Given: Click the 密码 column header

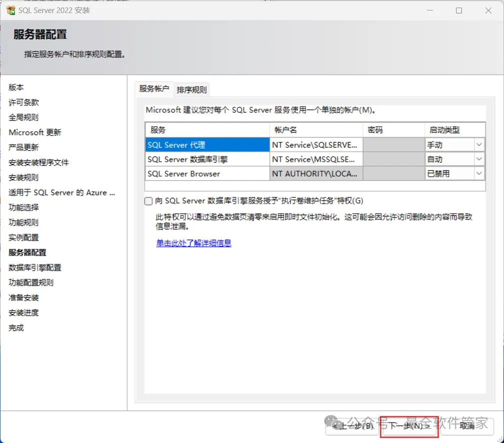Looking at the screenshot, I should tap(394, 130).
